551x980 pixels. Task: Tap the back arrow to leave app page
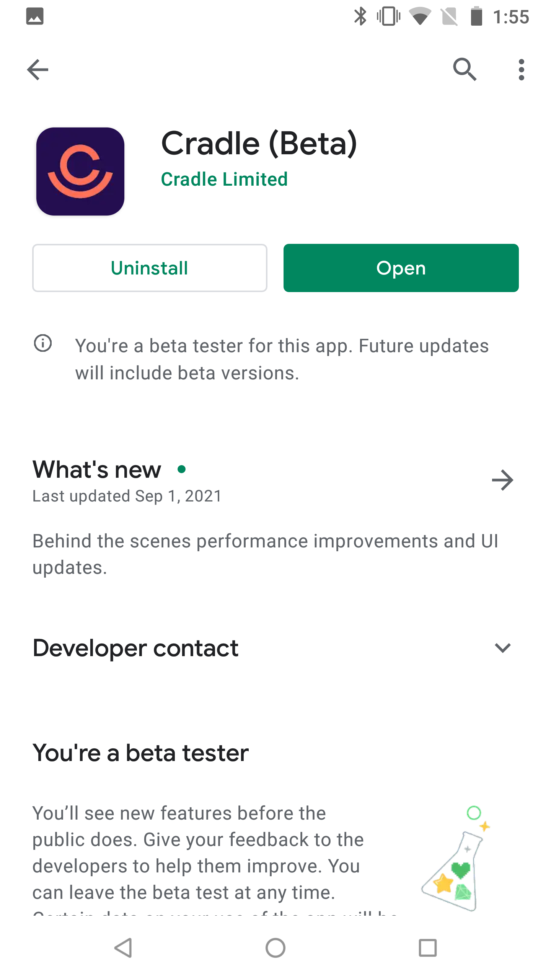click(x=37, y=69)
